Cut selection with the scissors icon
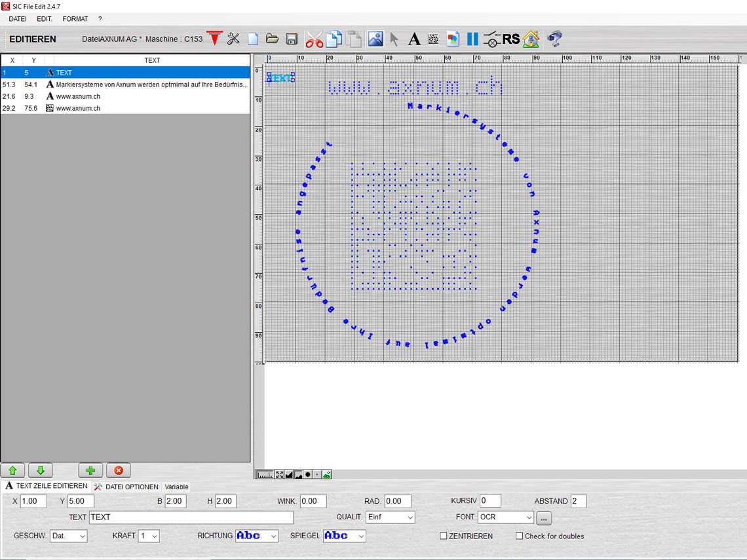Viewport: 747px width, 560px height. click(315, 39)
